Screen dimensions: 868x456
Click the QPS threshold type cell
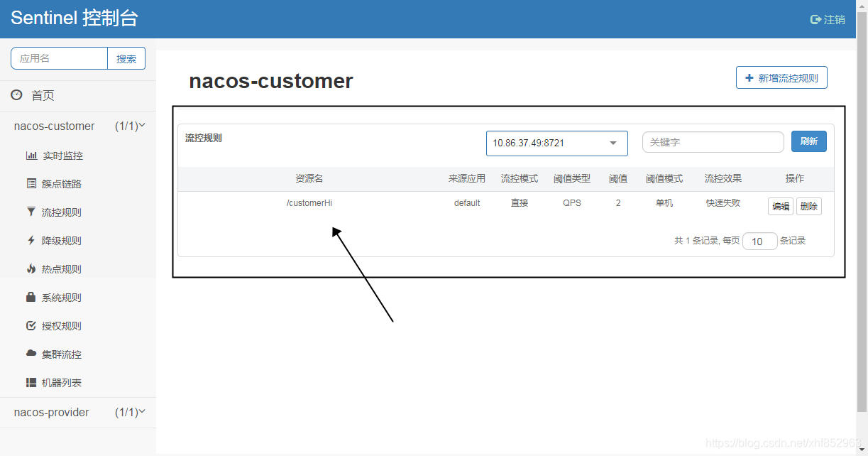tap(572, 202)
